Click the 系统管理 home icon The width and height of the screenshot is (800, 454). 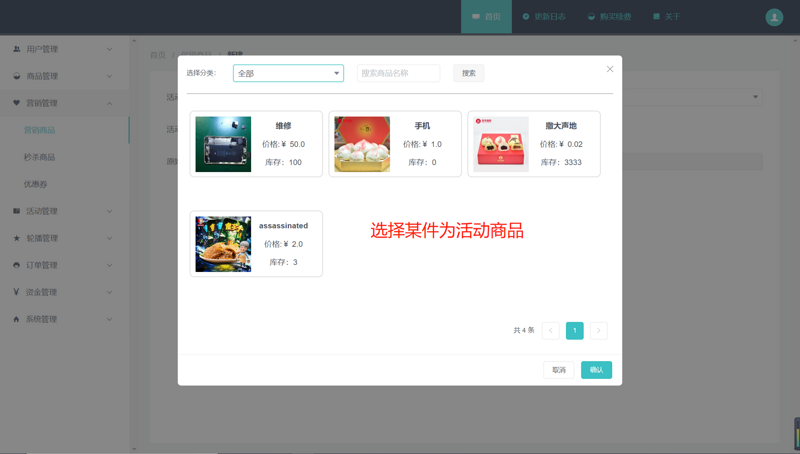coord(16,319)
